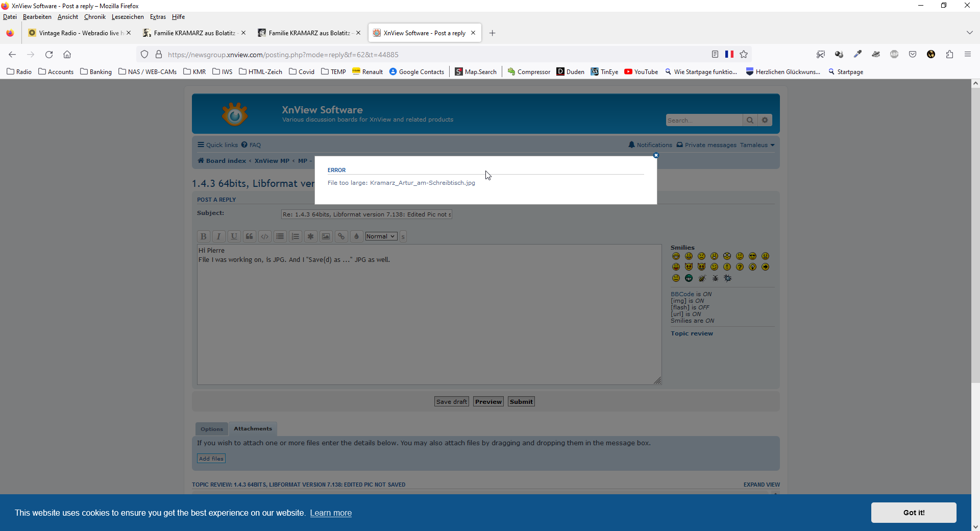The width and height of the screenshot is (980, 531).
Task: Open the Accounts bookmarks folder
Action: (x=56, y=72)
